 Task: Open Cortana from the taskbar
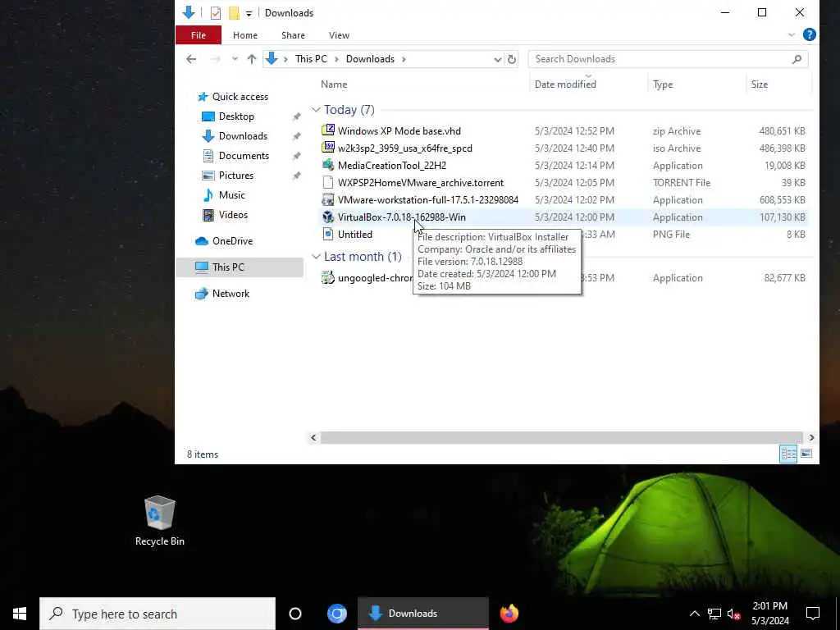(x=295, y=614)
